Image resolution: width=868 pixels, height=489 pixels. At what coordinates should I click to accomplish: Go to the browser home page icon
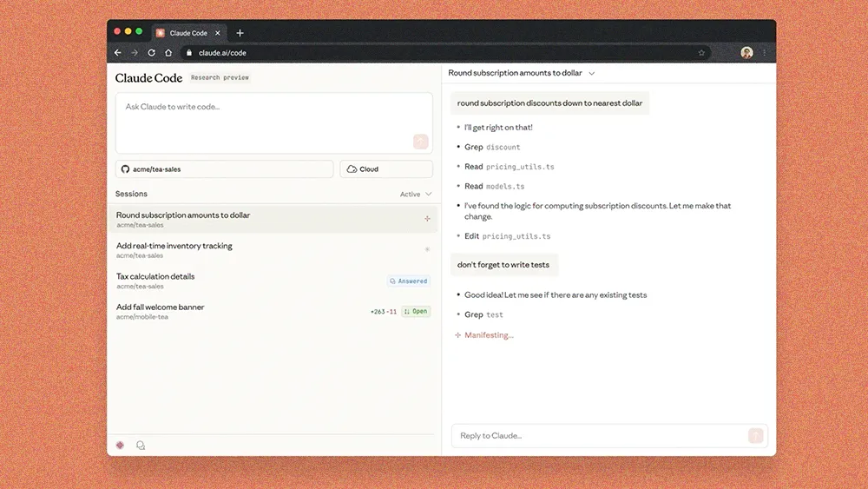point(168,53)
